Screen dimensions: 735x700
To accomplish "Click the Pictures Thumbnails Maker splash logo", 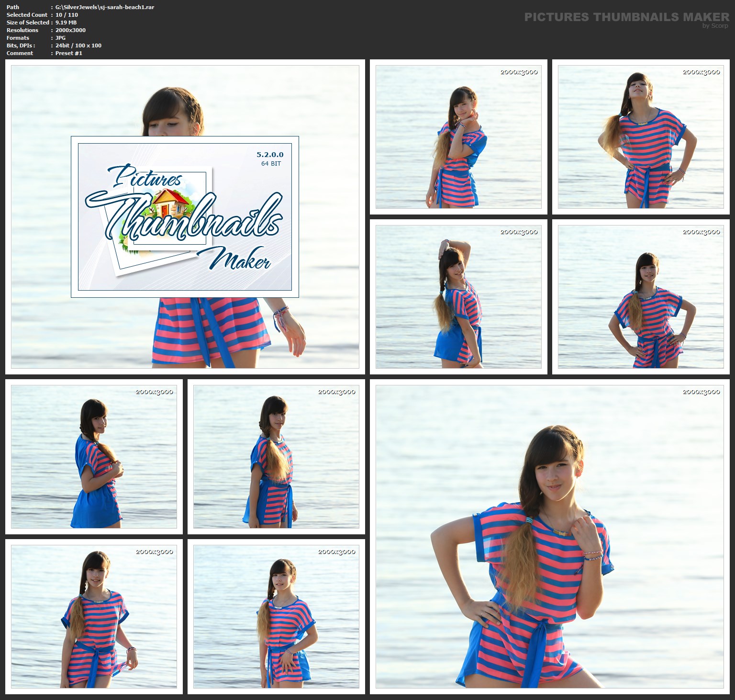I will (185, 217).
